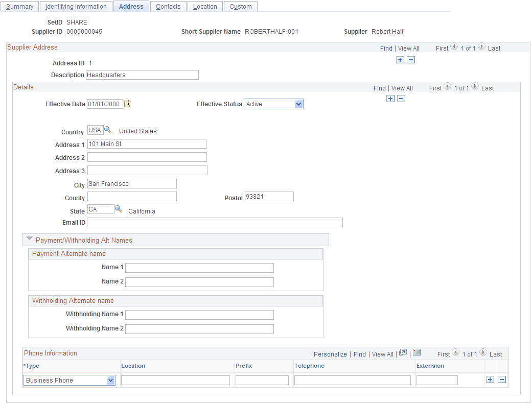532x404 pixels.
Task: Remove the Business Phone row
Action: [501, 379]
